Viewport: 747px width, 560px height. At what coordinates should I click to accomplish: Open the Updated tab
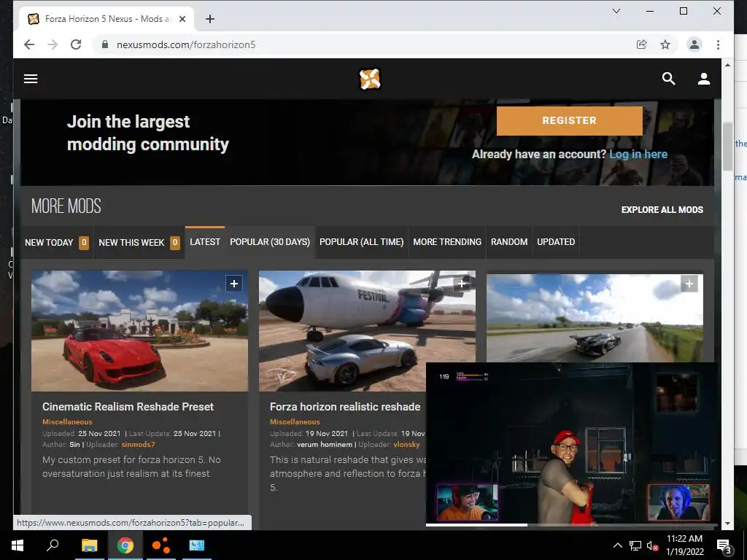[x=556, y=242]
